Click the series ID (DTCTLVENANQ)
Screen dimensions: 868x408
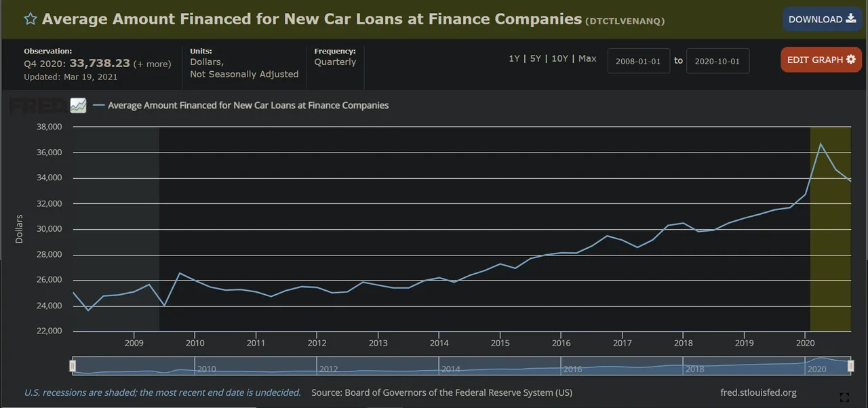pos(625,21)
